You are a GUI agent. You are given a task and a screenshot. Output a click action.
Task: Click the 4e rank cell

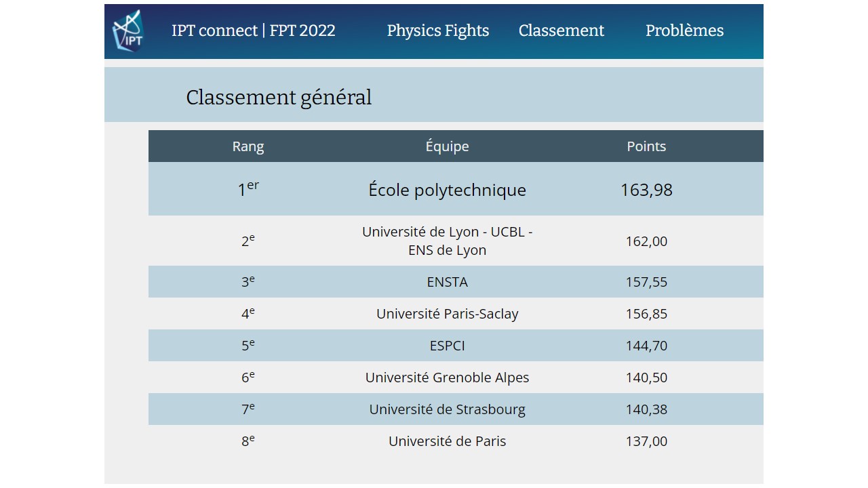coord(248,313)
